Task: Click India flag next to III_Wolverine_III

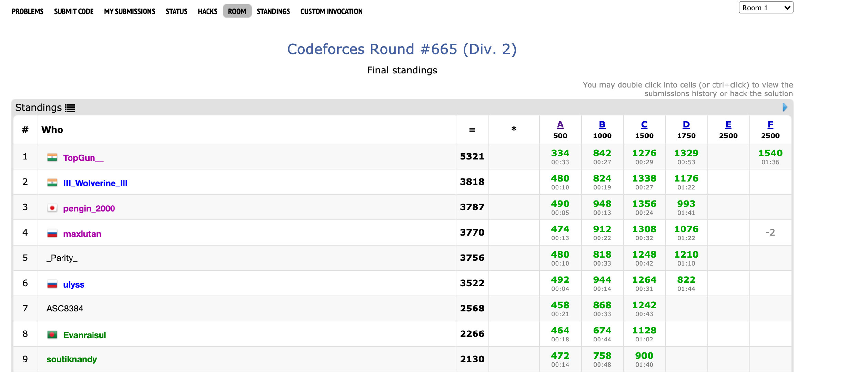Action: tap(52, 183)
